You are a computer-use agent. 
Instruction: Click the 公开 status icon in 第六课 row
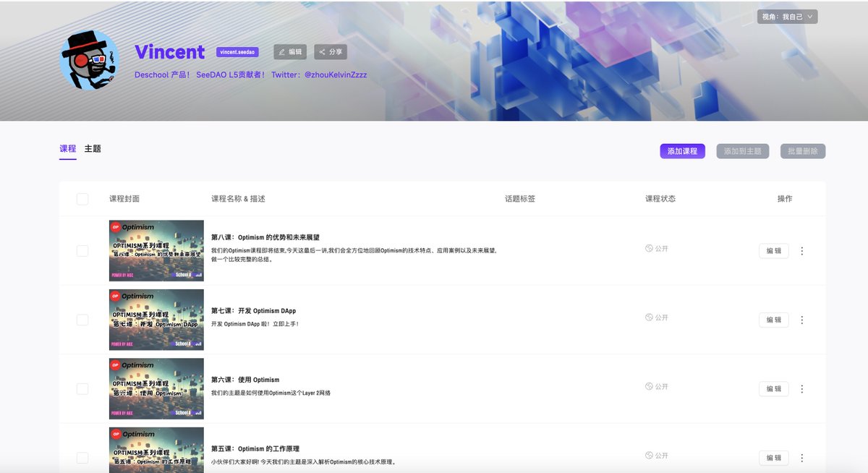pyautogui.click(x=650, y=386)
